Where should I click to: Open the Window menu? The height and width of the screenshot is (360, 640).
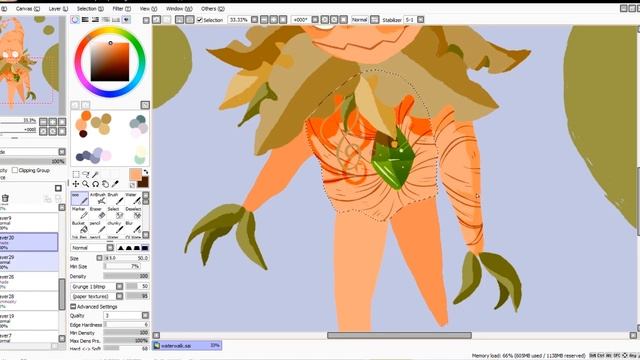tap(179, 9)
